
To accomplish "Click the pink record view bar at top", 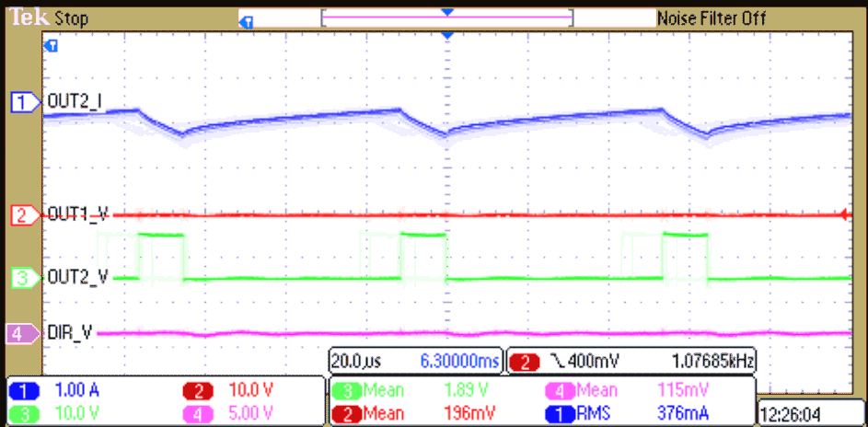I will click(446, 17).
